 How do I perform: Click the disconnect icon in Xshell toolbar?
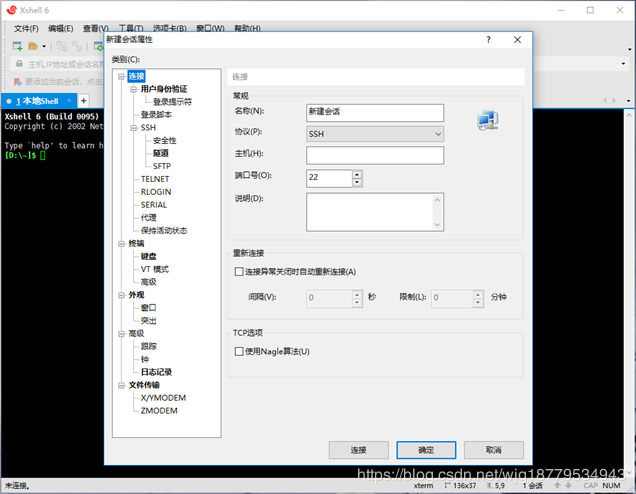click(77, 46)
